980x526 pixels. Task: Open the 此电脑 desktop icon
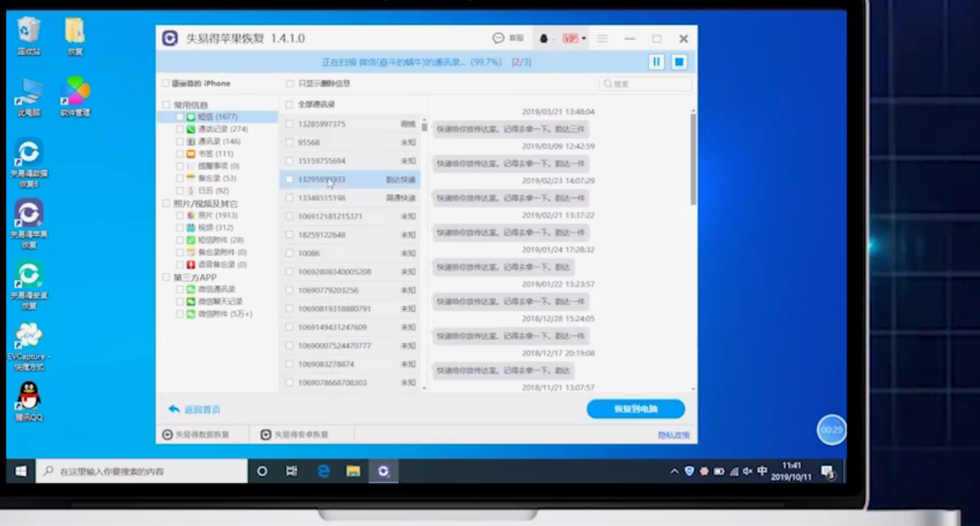(x=29, y=96)
